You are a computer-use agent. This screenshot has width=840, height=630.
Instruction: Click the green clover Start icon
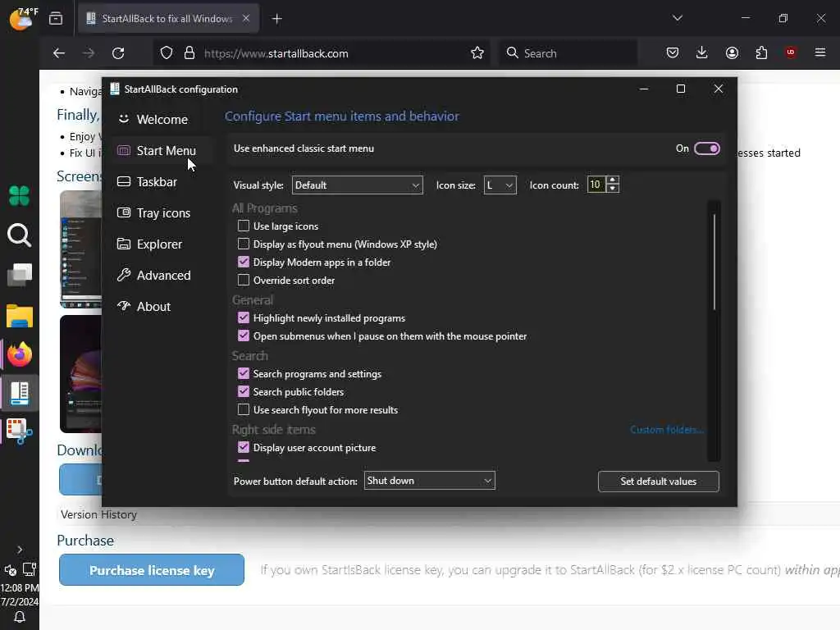click(20, 195)
